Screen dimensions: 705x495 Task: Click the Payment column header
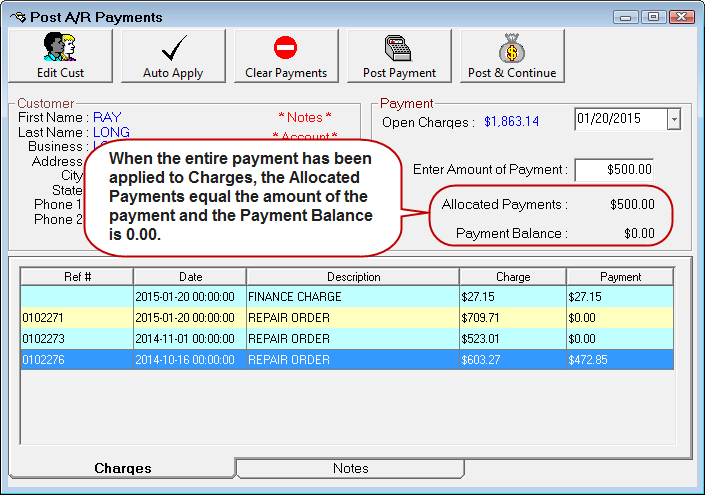coord(619,277)
